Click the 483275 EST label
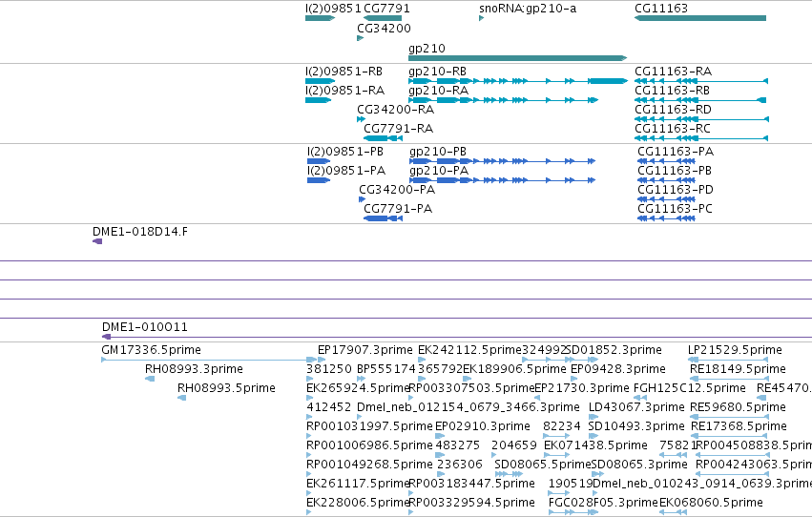 pos(458,445)
